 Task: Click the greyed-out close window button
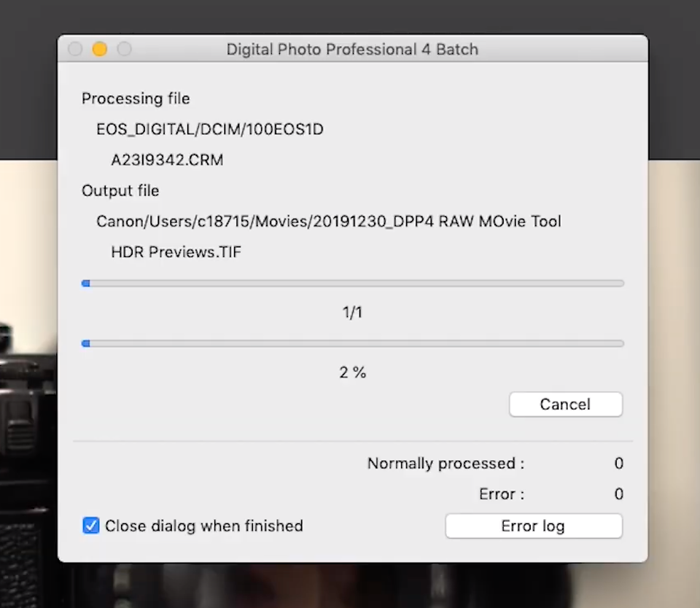pos(75,49)
